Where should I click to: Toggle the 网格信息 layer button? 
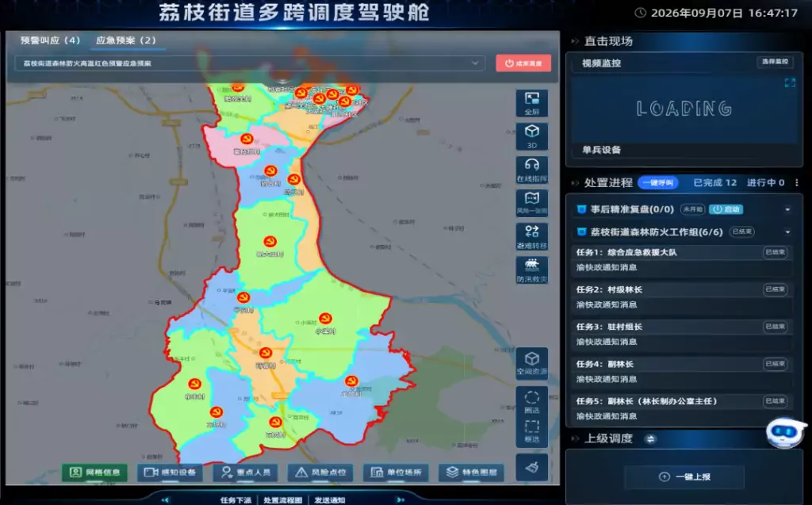coord(95,472)
